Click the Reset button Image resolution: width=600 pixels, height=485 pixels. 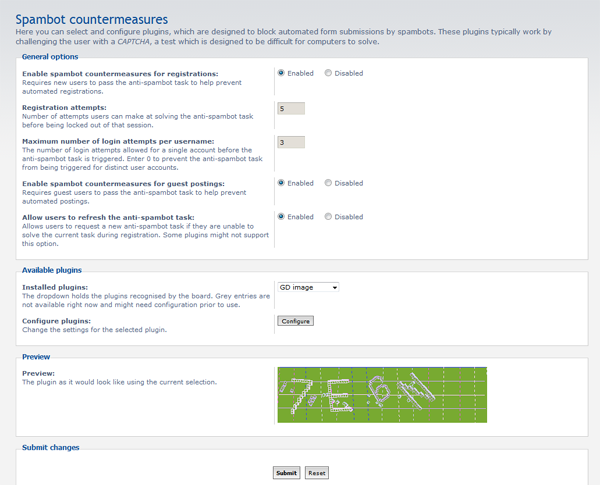317,473
